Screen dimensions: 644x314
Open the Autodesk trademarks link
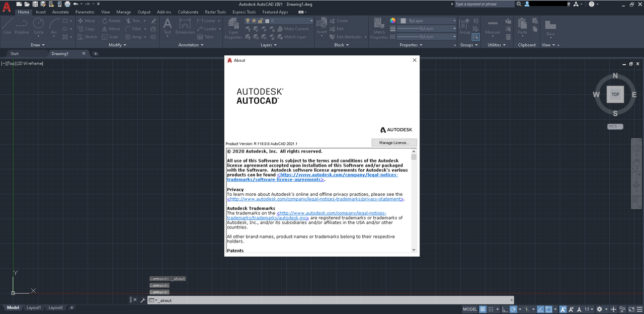click(x=306, y=215)
